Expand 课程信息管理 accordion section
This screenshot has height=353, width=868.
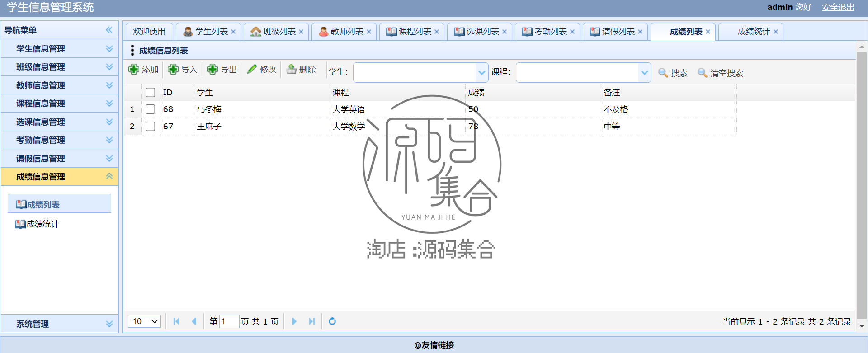[59, 104]
